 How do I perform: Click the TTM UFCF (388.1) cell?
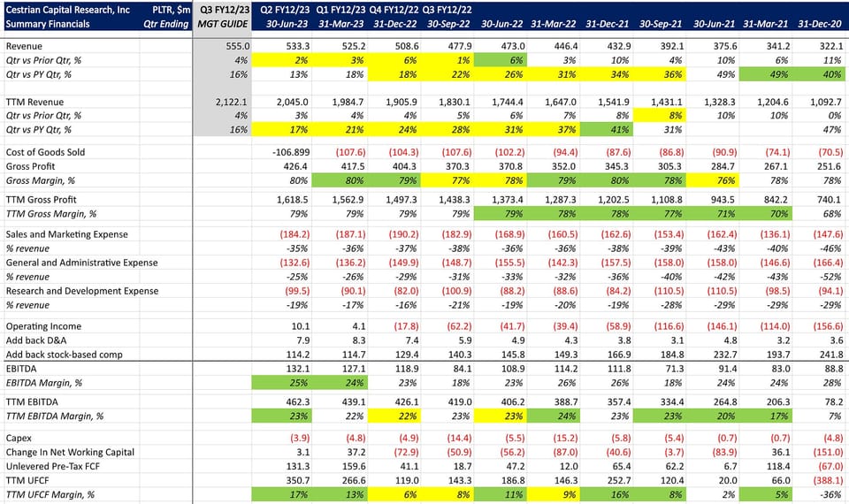828,480
